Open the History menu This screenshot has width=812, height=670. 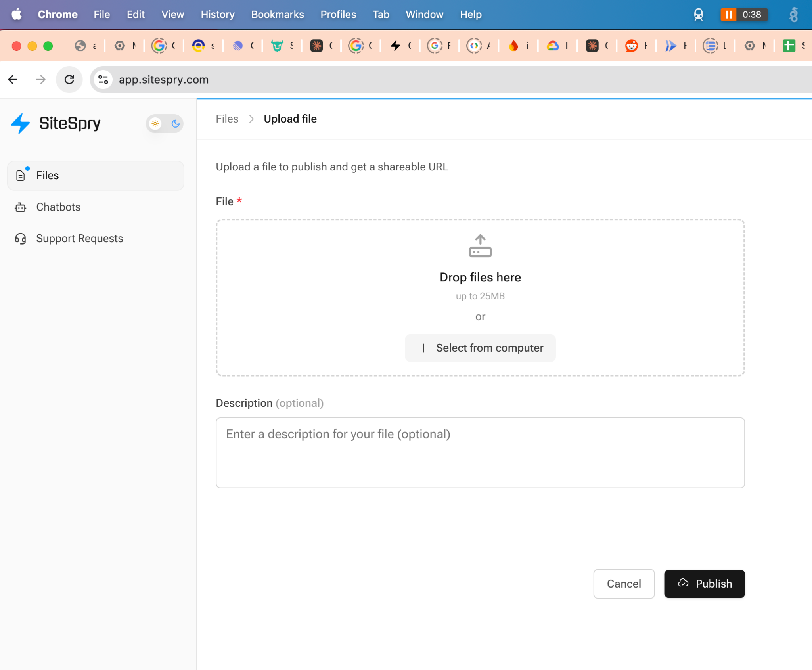pos(217,14)
